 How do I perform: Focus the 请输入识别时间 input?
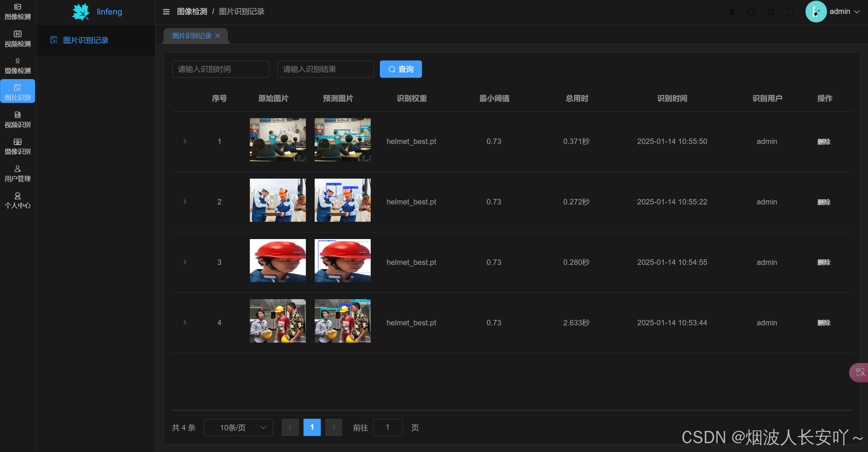pos(221,69)
